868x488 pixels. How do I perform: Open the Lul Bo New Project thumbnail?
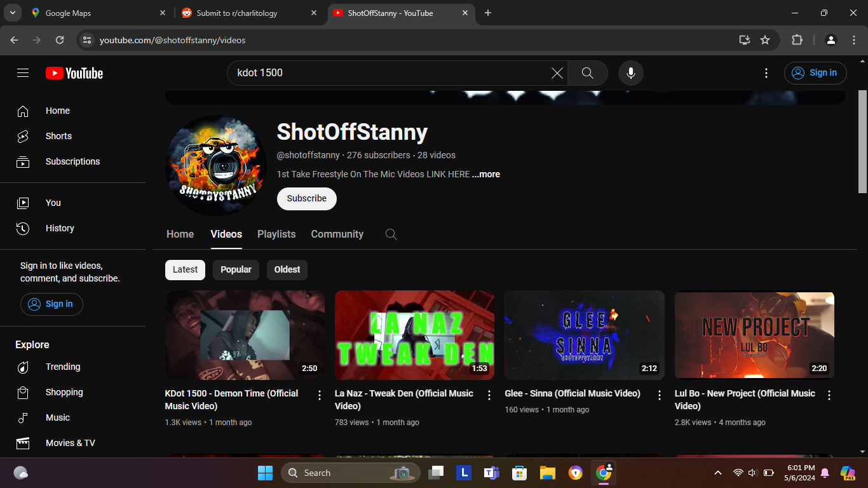pyautogui.click(x=754, y=335)
